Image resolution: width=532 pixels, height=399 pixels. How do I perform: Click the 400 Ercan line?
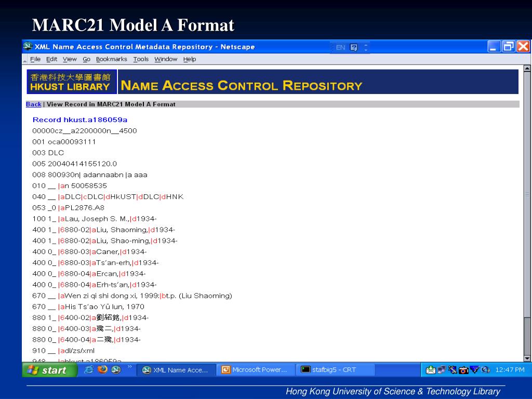[89, 274]
